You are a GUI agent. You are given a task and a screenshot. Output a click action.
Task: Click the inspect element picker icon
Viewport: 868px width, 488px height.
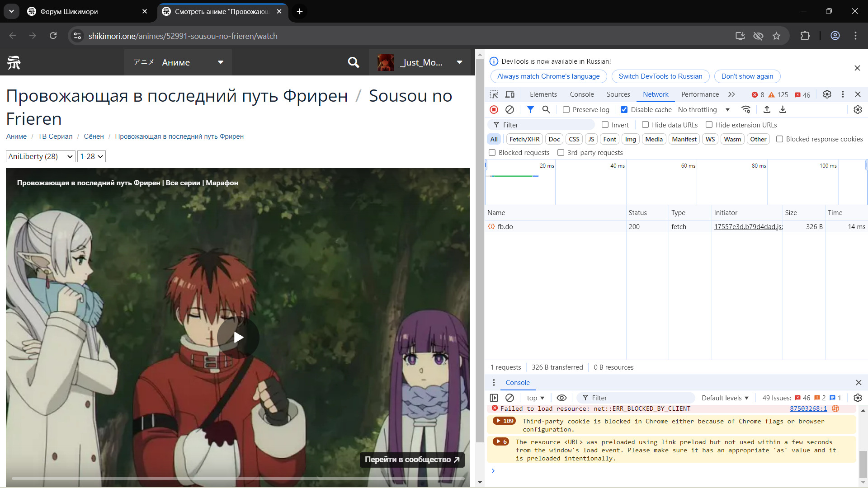click(494, 94)
